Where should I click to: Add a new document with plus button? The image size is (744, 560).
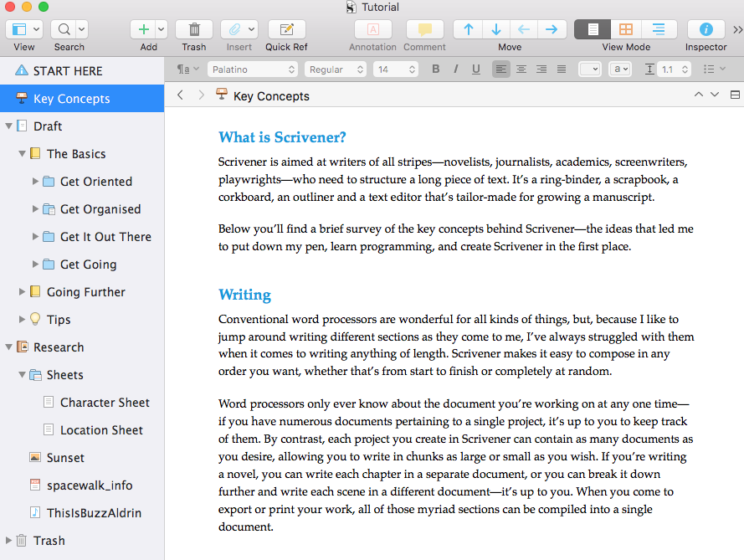(143, 29)
